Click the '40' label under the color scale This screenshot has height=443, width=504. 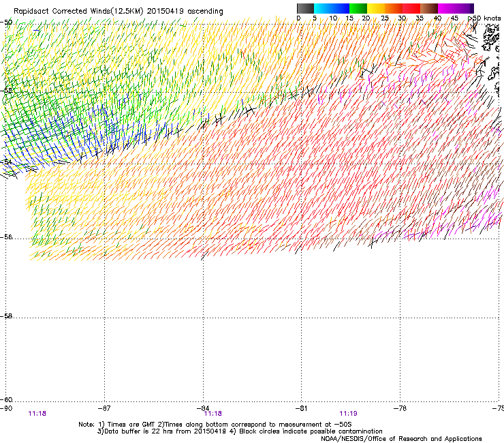(x=437, y=18)
